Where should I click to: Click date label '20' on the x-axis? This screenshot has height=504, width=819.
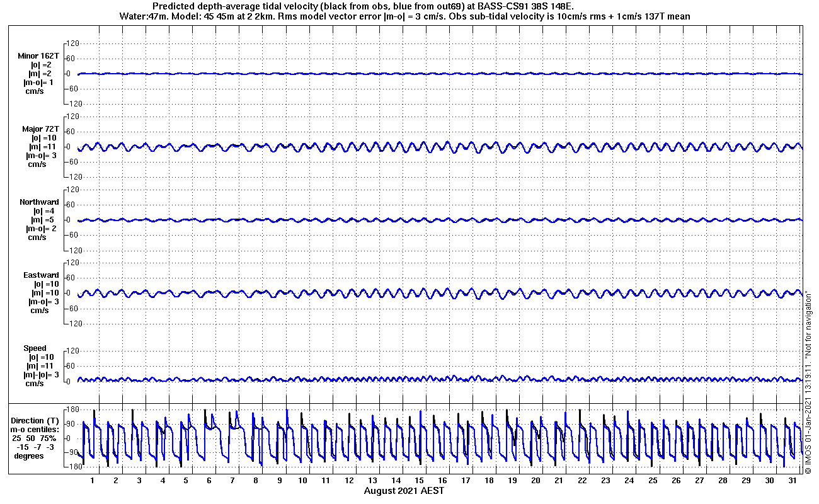click(x=535, y=481)
